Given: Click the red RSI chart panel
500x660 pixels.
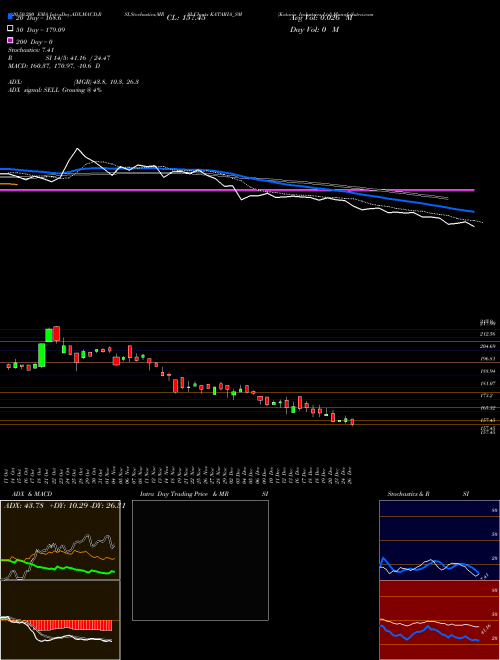Looking at the screenshot, I should (439, 620).
